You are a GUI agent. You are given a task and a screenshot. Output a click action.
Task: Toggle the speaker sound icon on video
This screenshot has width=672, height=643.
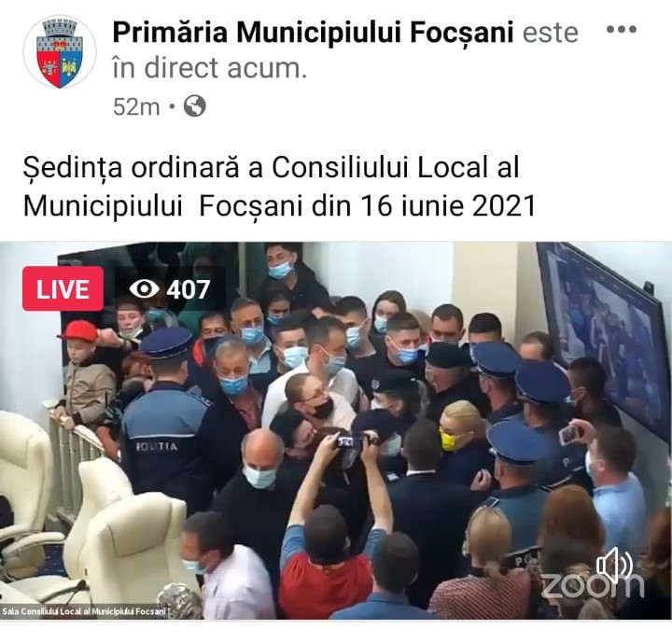point(614,564)
